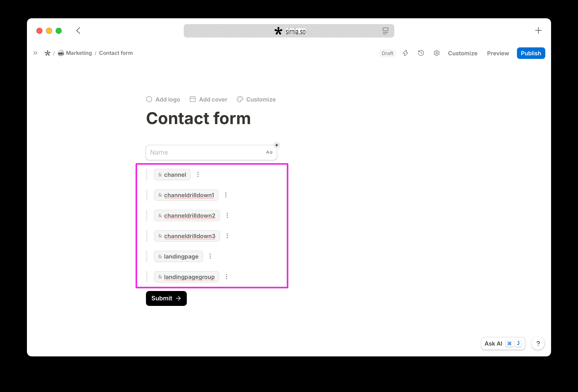This screenshot has width=578, height=392.
Task: Click Add cover above the title
Action: [x=208, y=100]
